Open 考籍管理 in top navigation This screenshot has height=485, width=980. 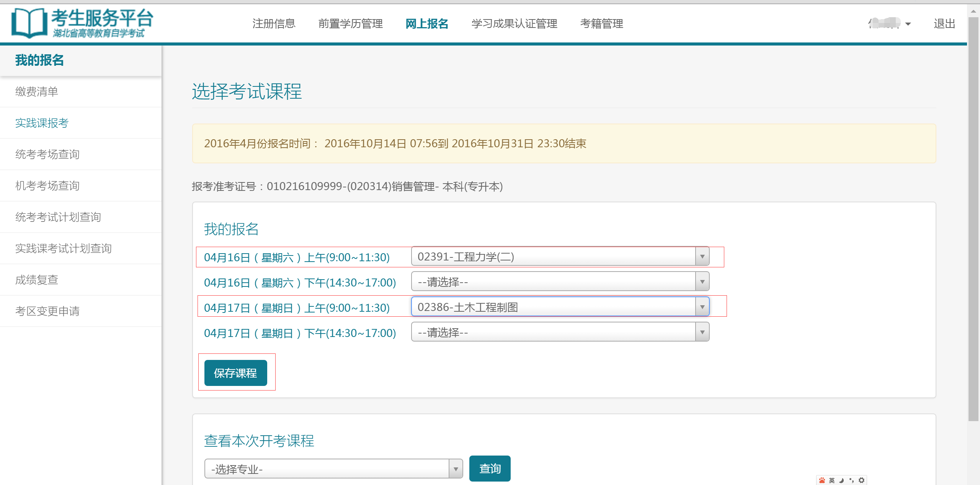(x=601, y=24)
